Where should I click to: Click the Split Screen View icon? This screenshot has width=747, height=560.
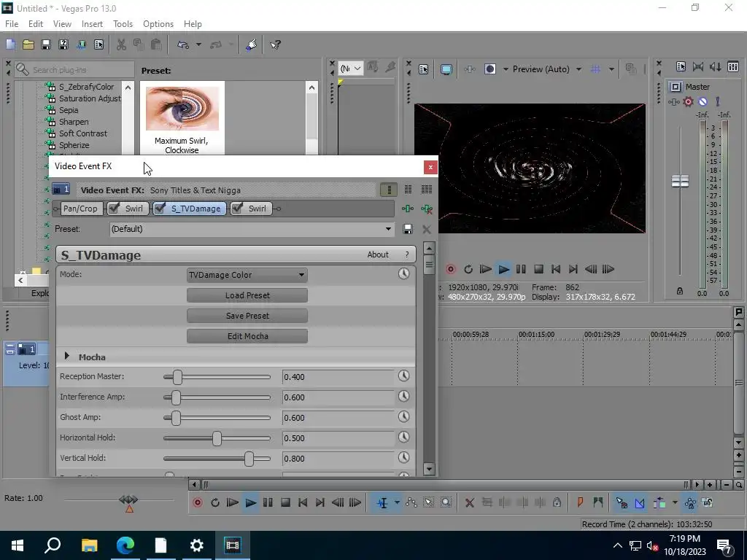(489, 69)
